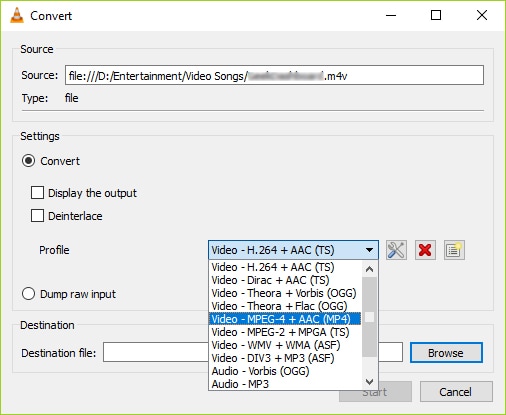Select the Dump raw input radio button

click(x=28, y=294)
